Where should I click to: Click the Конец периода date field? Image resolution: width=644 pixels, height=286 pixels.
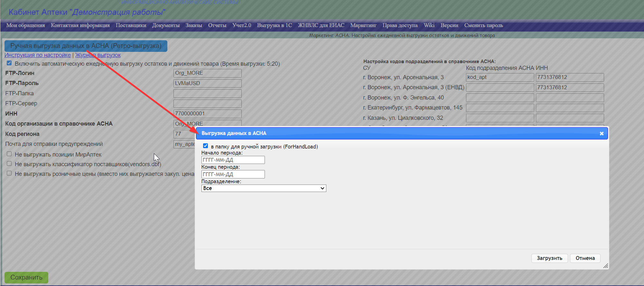coord(233,174)
